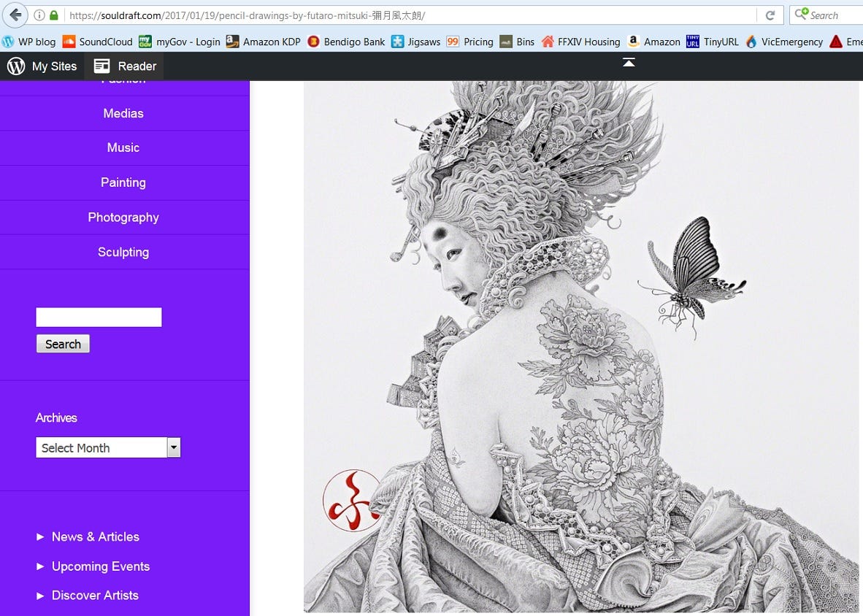863x616 pixels.
Task: Expand the Discover Artists triangle
Action: (x=40, y=596)
